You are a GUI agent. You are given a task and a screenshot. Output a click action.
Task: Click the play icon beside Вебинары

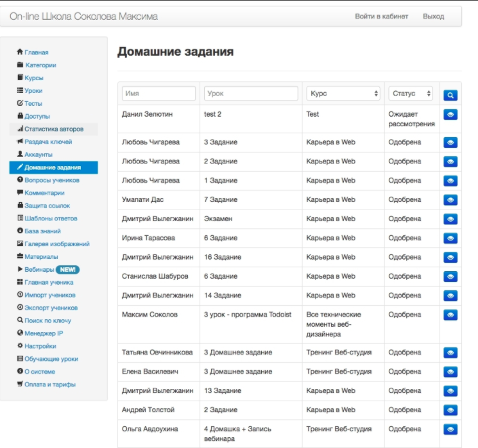tap(20, 269)
